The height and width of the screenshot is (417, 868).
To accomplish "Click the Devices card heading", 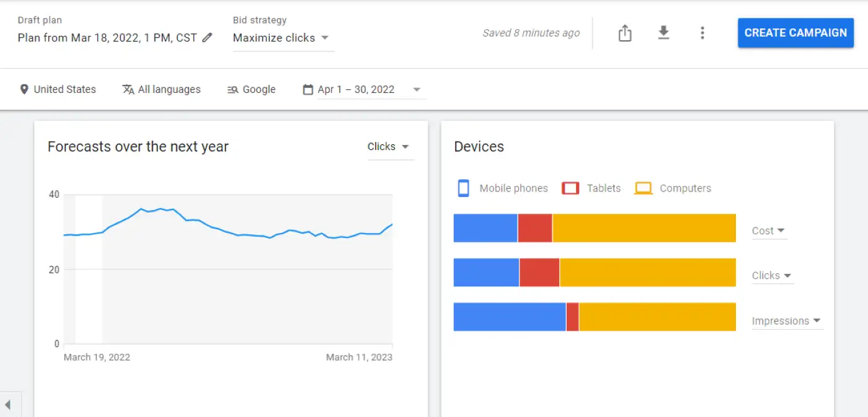I will pyautogui.click(x=479, y=147).
